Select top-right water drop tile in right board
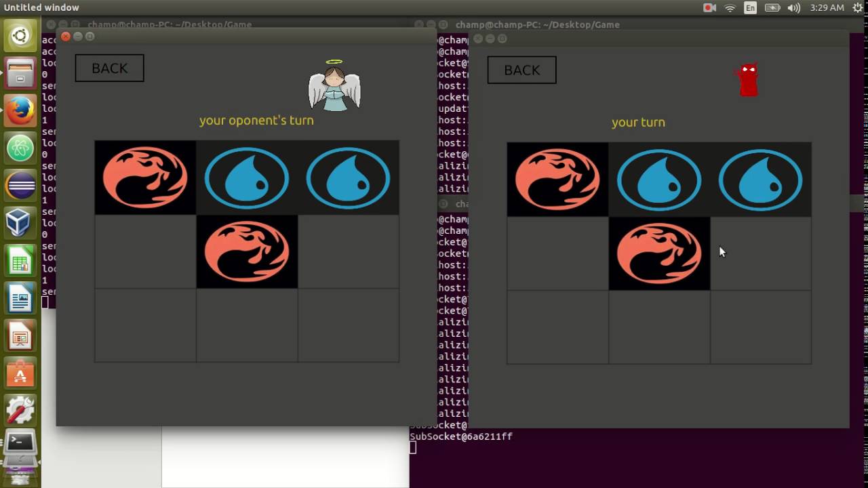Viewport: 868px width, 488px height. 761,180
